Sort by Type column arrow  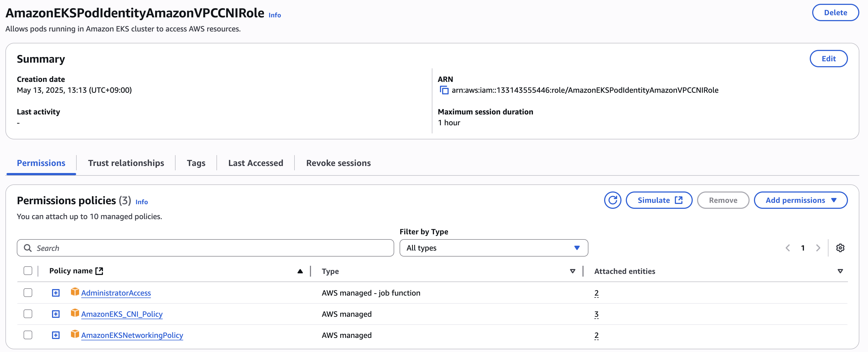pyautogui.click(x=572, y=271)
